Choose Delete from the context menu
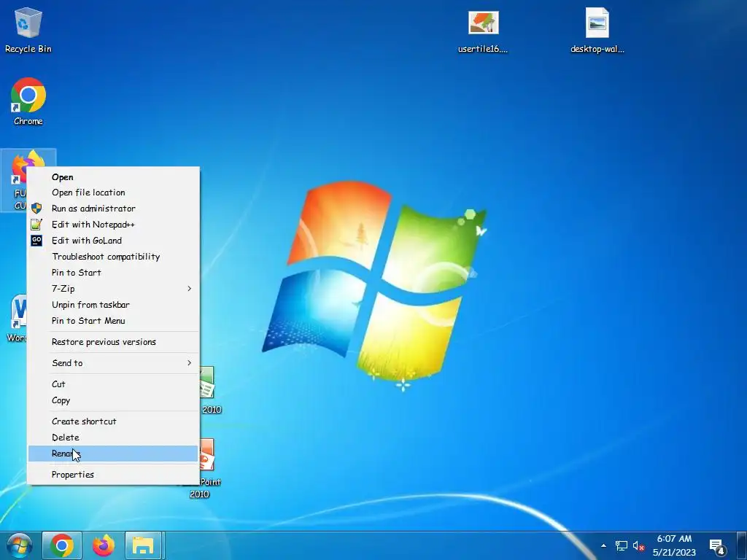This screenshot has width=747, height=560. [x=113, y=437]
